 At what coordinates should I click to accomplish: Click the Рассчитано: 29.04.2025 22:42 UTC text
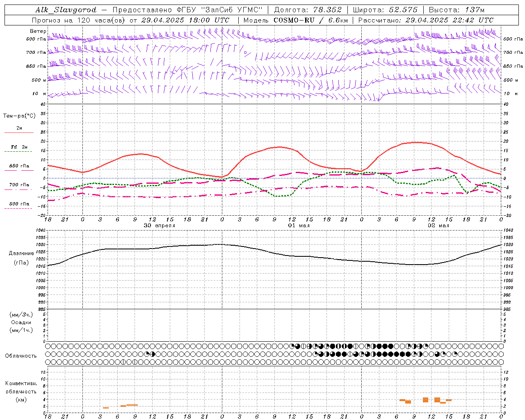[x=426, y=20]
